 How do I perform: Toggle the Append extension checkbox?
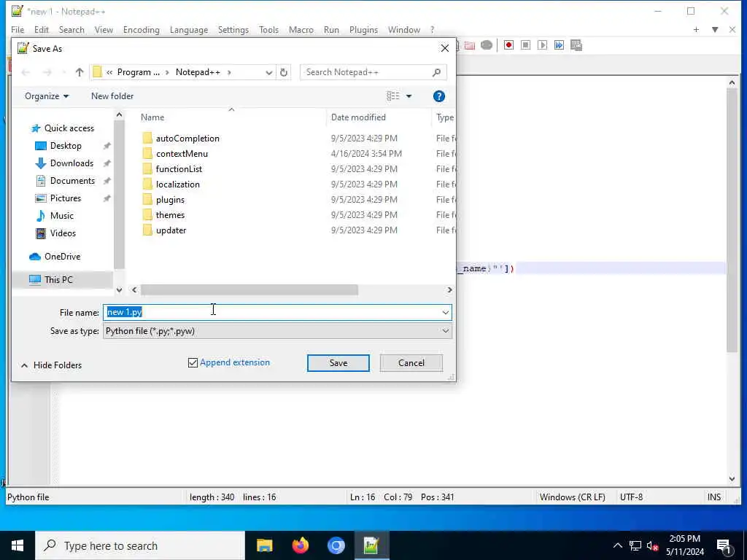pyautogui.click(x=193, y=363)
